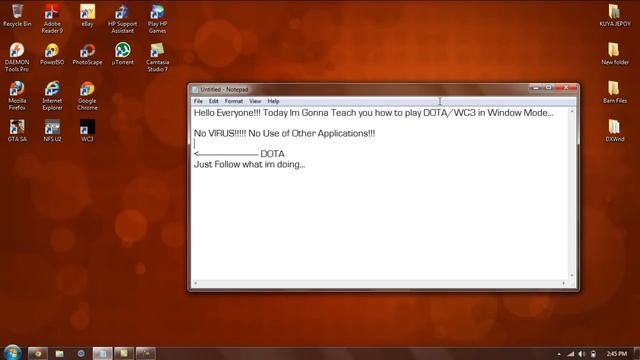Open Play HP Games shortcut
Image resolution: width=640 pixels, height=360 pixels.
(x=158, y=18)
